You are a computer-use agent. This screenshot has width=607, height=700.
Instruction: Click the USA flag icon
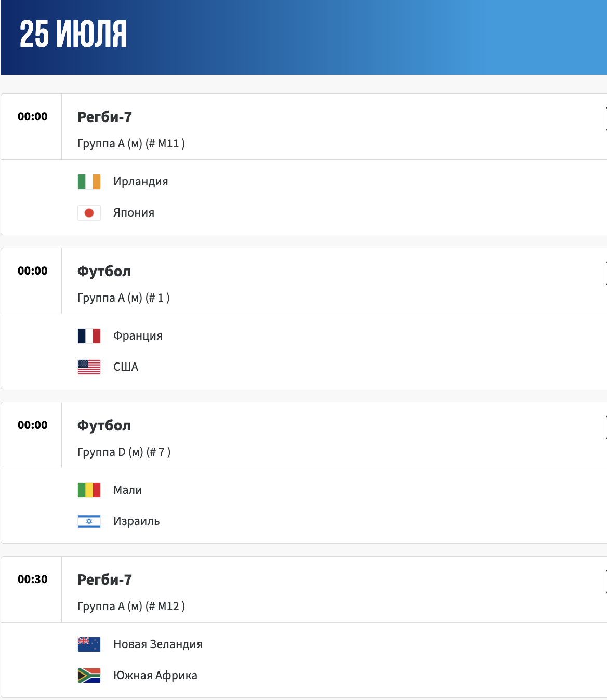89,367
